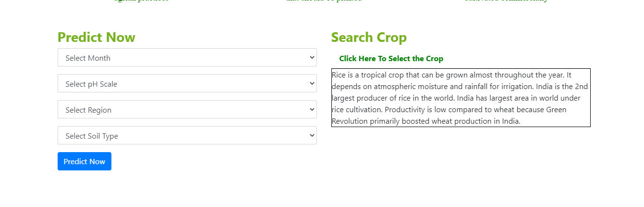Click the arrow on the Month selector
644x207 pixels.
[x=312, y=57]
